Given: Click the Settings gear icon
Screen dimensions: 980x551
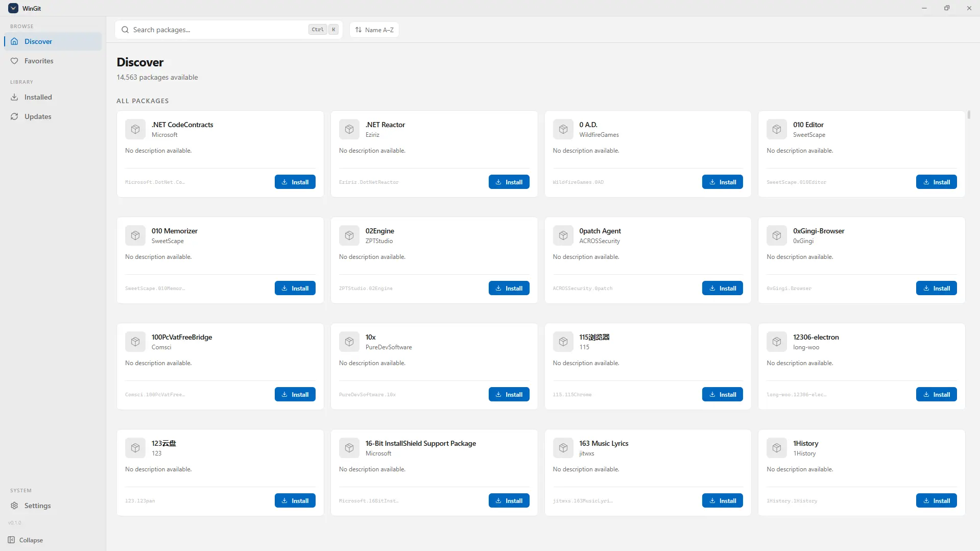Looking at the screenshot, I should [14, 506].
